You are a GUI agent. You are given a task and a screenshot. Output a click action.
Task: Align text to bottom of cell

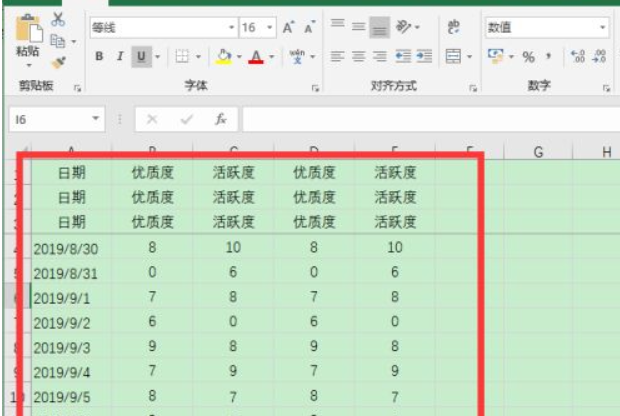380,27
